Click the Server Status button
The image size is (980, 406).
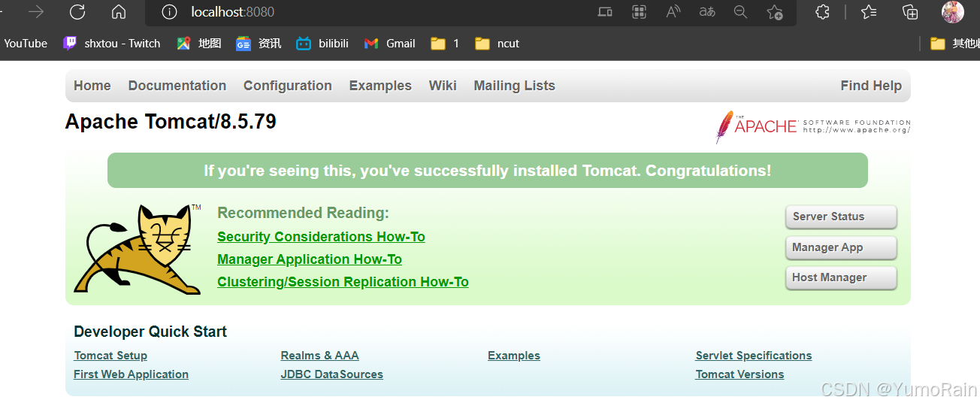[841, 217]
